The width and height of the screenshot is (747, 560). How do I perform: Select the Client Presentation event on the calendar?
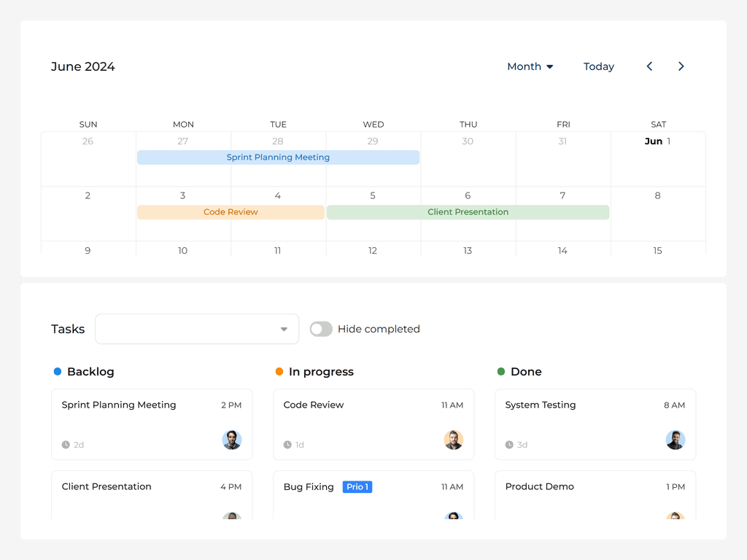tap(468, 211)
